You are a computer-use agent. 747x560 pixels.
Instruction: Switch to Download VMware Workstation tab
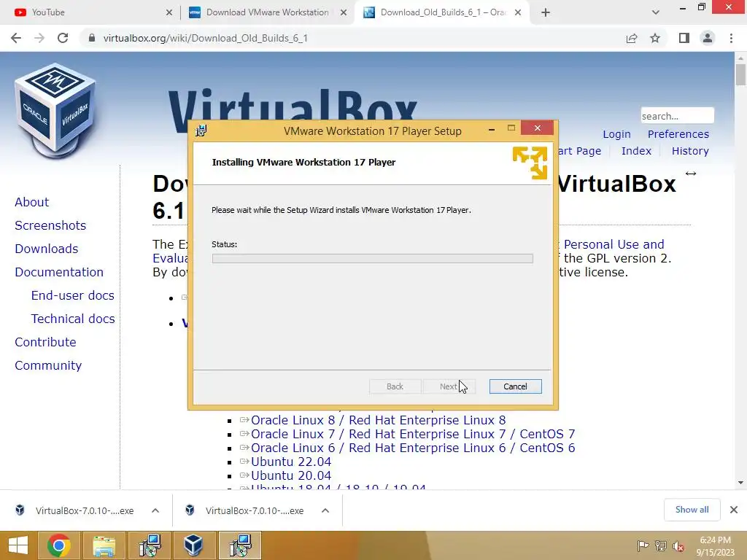tap(268, 12)
